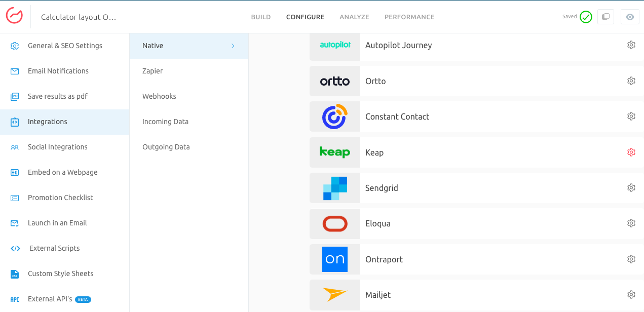Open settings gear for Autopilot Journey
This screenshot has width=644, height=312.
(631, 45)
